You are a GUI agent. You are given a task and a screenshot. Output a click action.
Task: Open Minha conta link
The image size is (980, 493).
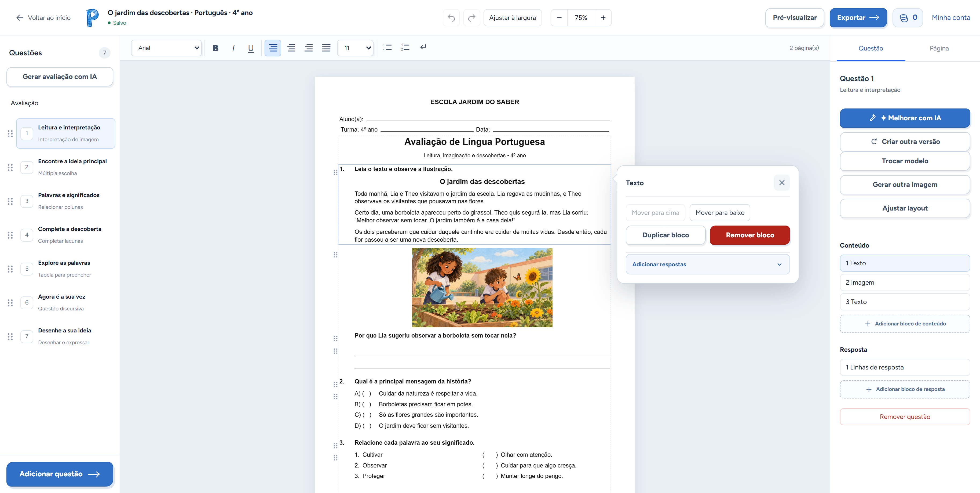click(x=951, y=17)
